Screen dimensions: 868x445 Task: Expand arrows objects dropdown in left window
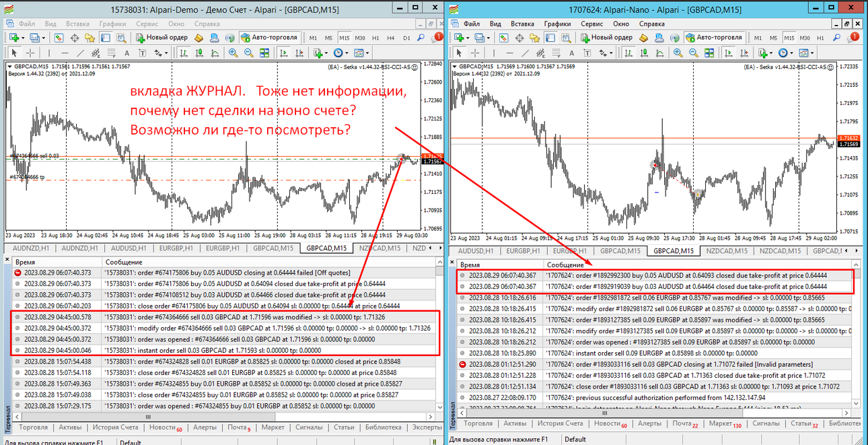[x=166, y=53]
